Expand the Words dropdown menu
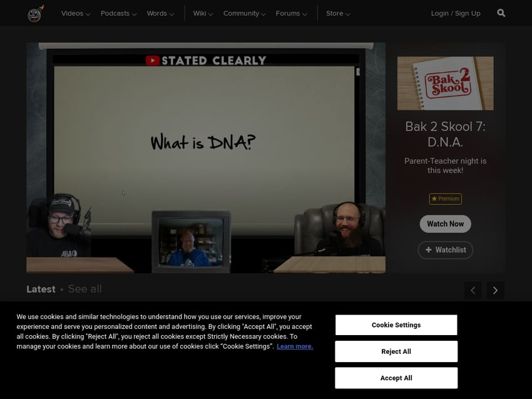 (x=160, y=13)
